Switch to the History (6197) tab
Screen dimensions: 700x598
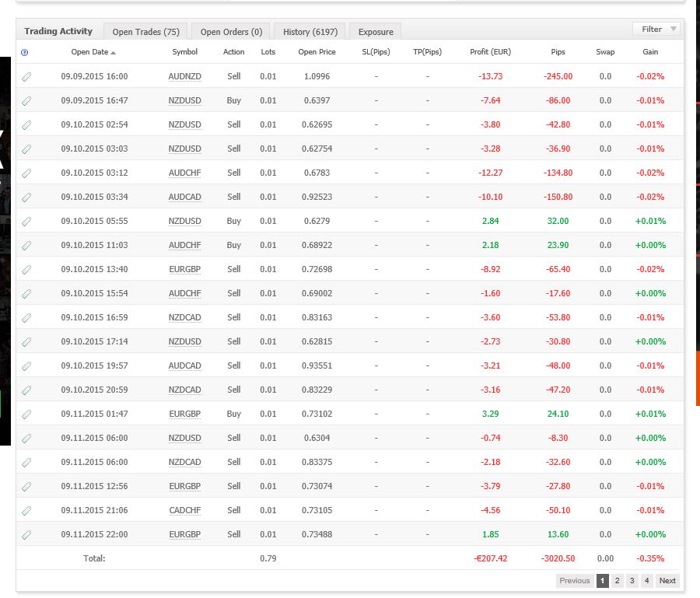pyautogui.click(x=310, y=32)
